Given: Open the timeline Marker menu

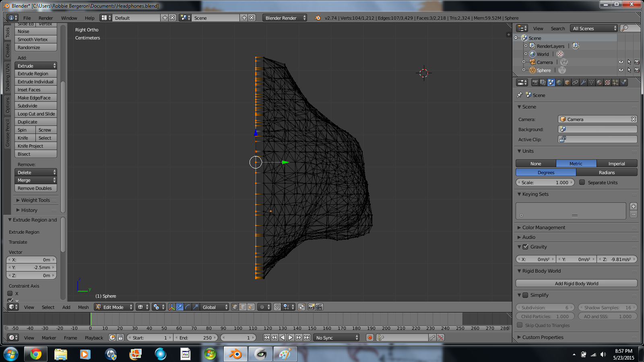Looking at the screenshot, I should click(x=49, y=338).
